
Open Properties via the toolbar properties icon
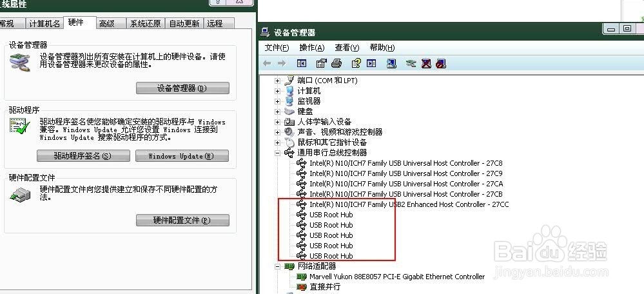click(x=321, y=63)
